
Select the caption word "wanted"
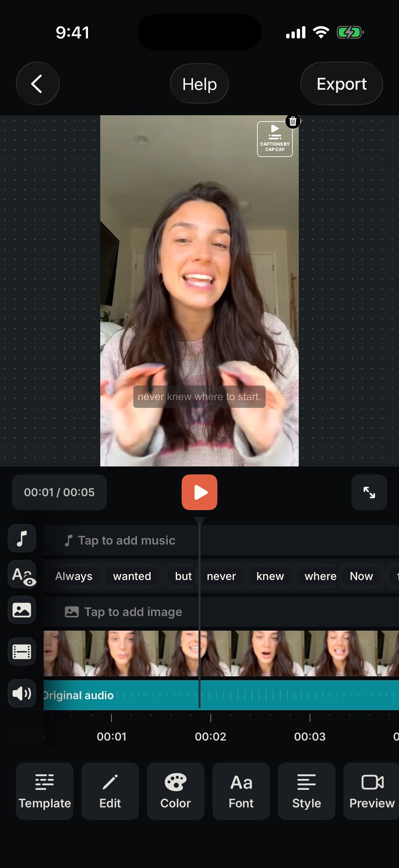(x=132, y=576)
